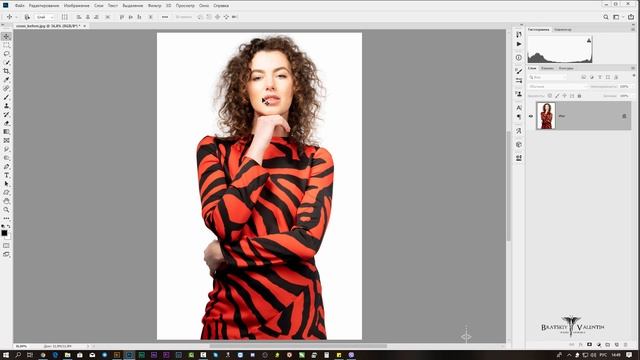Select the Pen tool
The image size is (640, 360).
pos(6,167)
